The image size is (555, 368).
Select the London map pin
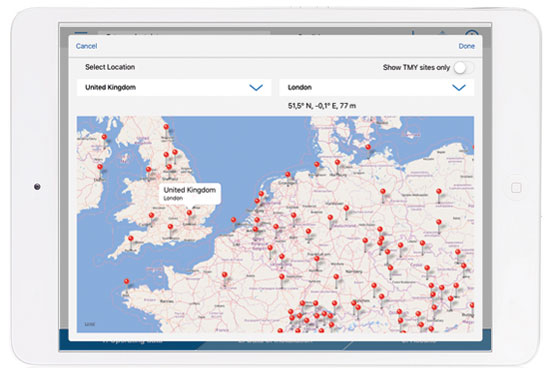pos(189,213)
